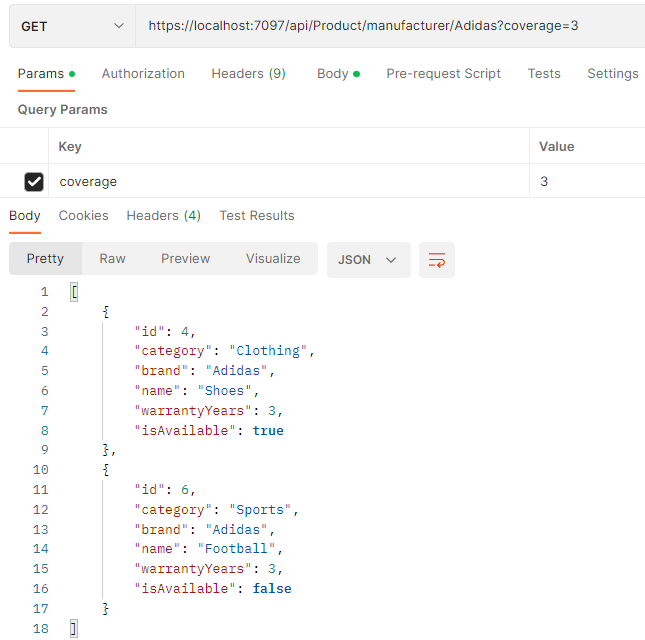Uncheck the coverage query param checkbox
Viewport: 645px width, 640px height.
tap(34, 182)
